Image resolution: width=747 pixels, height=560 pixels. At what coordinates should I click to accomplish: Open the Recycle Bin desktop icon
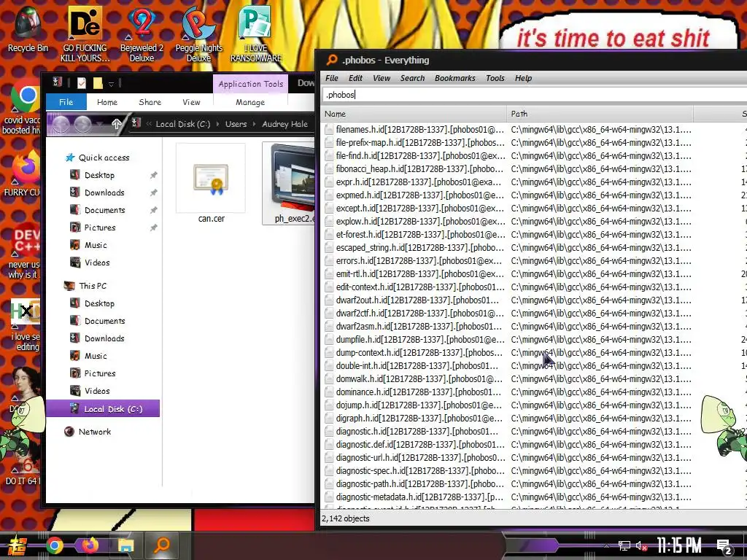click(28, 29)
